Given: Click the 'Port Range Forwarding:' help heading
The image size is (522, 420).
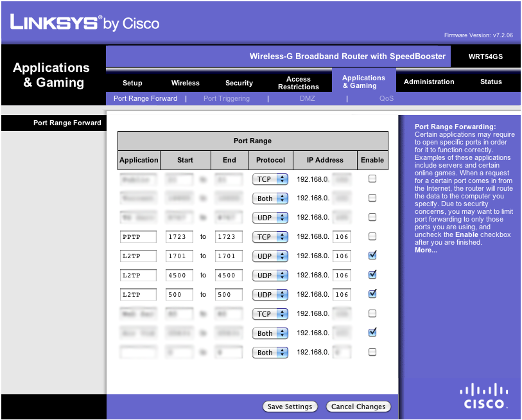Looking at the screenshot, I should point(455,127).
